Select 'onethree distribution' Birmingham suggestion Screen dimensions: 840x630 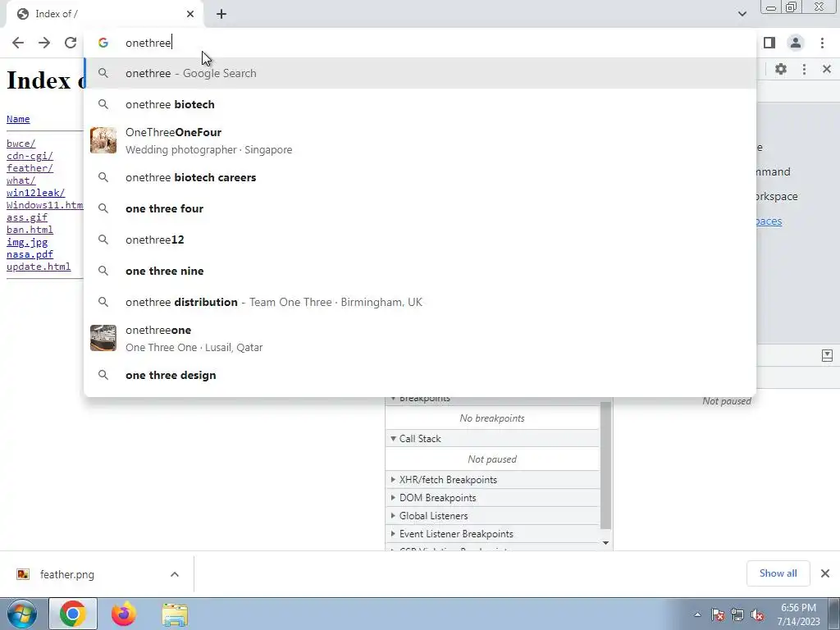420,302
